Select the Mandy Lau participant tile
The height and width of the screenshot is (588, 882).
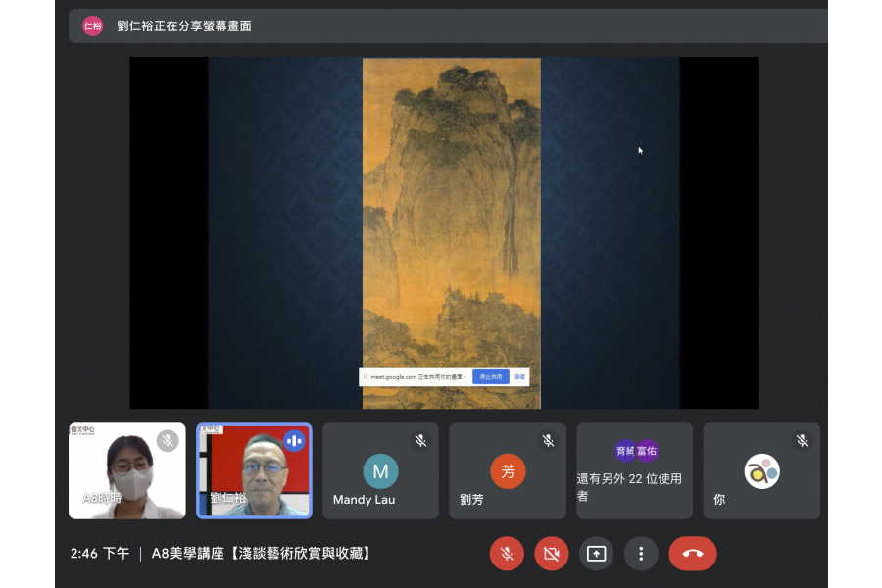pyautogui.click(x=381, y=471)
